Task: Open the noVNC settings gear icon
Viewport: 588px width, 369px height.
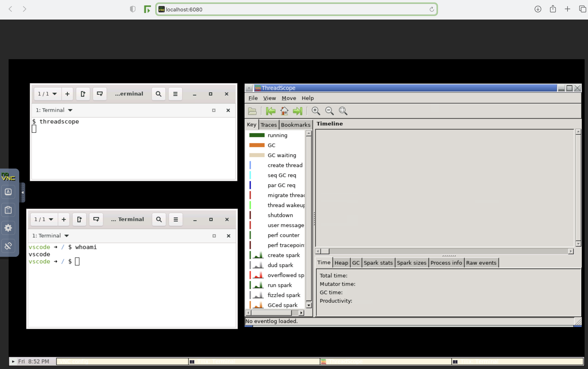Action: pos(8,228)
